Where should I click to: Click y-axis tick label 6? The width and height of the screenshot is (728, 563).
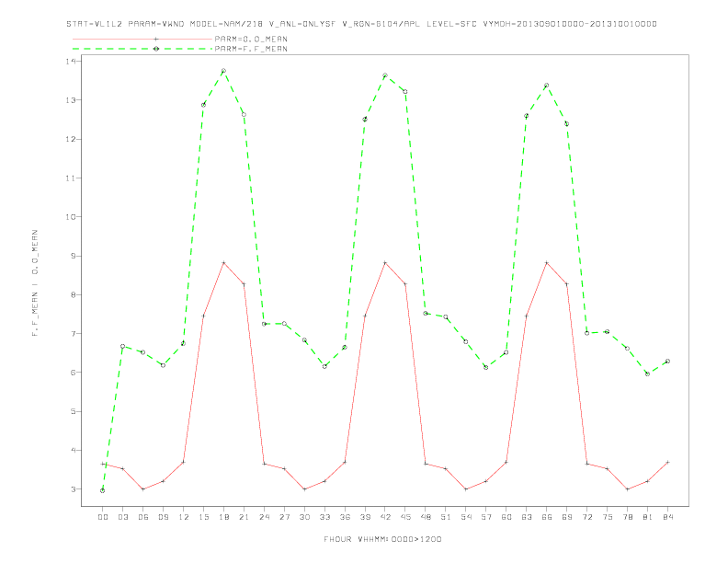click(74, 373)
